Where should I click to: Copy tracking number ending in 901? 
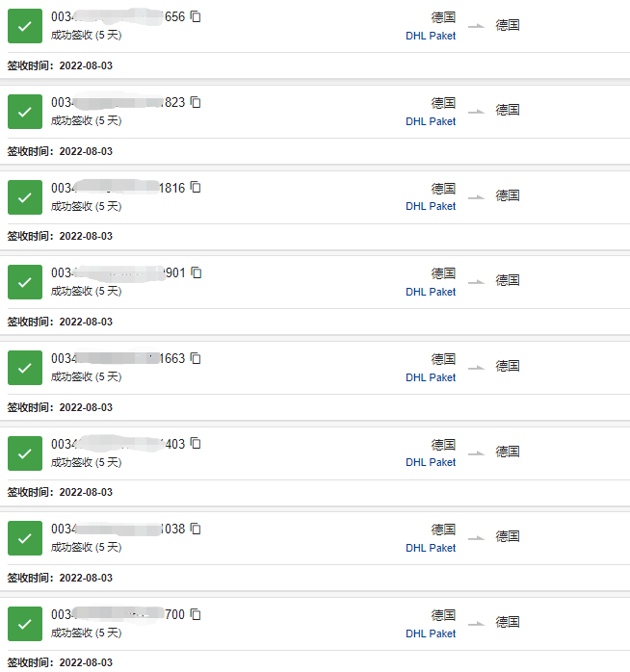[197, 272]
